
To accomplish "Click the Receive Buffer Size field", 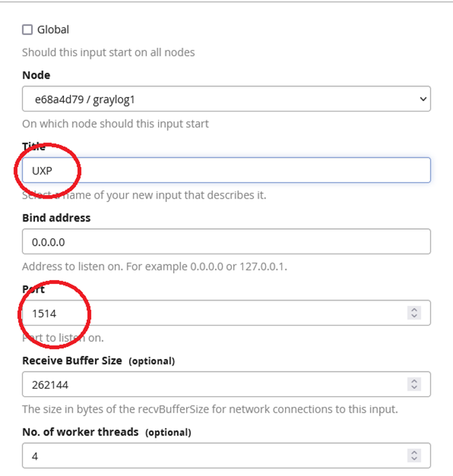I will 215,385.
